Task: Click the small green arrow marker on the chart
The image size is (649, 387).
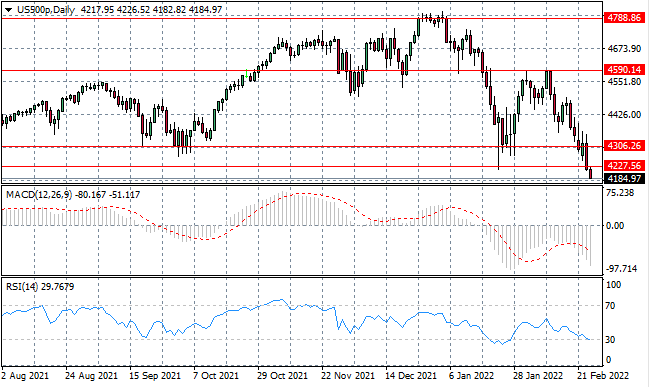Action: coord(247,74)
